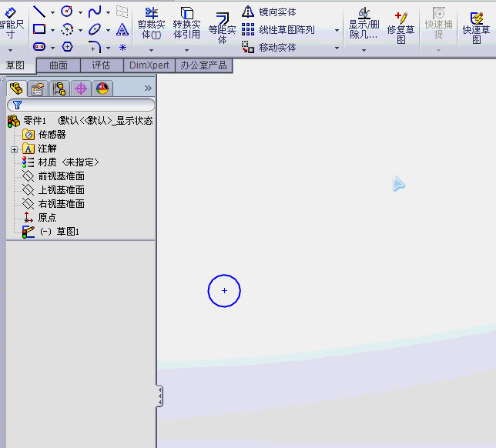
Task: Click Mirror Entities (镜向实体) tool
Action: coord(269,12)
